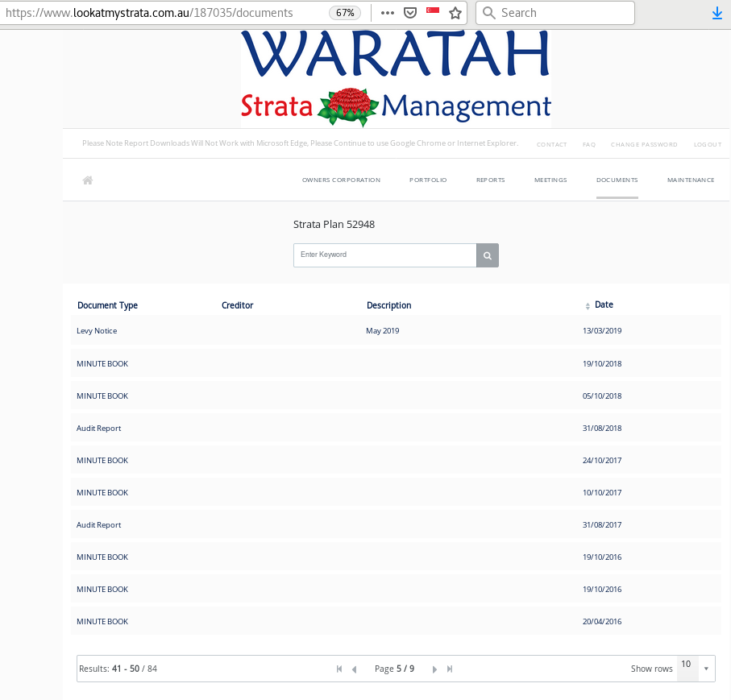This screenshot has height=700, width=731.
Task: Click the Page 5 / 9 indicator
Action: [394, 669]
